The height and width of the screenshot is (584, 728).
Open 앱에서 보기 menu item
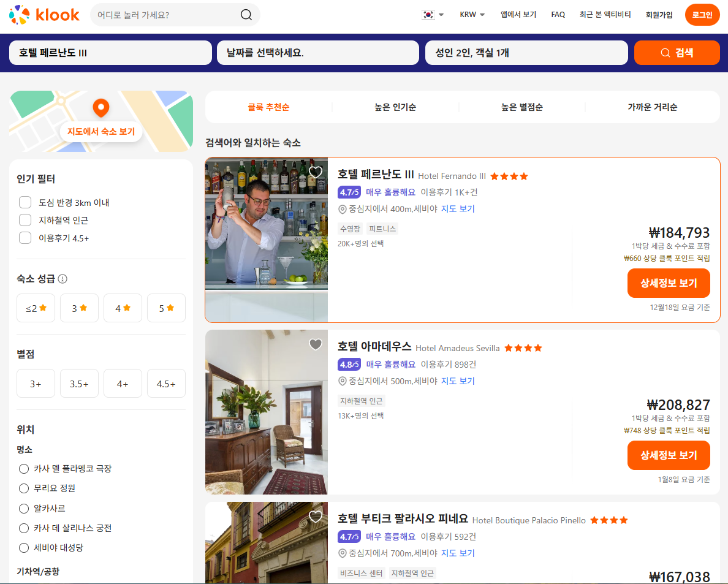[518, 15]
